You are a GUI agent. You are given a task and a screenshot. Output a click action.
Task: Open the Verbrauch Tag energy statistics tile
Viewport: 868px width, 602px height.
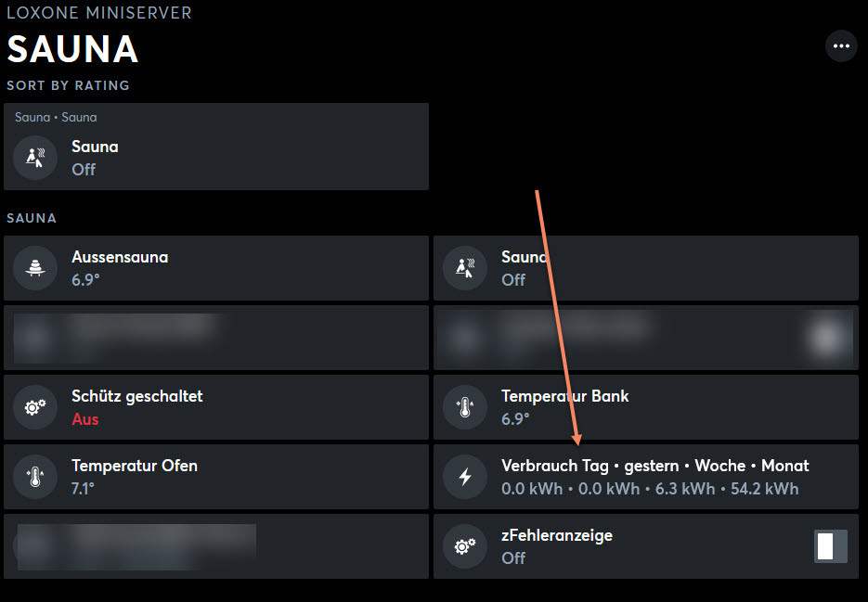[646, 477]
